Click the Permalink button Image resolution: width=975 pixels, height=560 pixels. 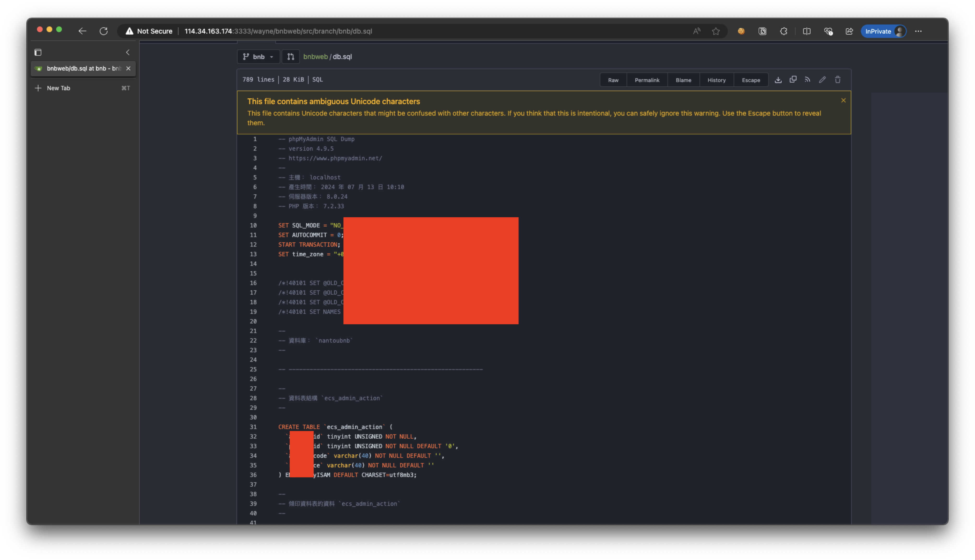point(647,80)
